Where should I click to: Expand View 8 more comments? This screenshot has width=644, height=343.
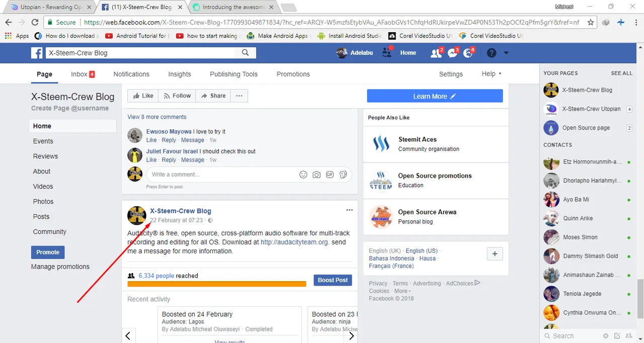157,117
